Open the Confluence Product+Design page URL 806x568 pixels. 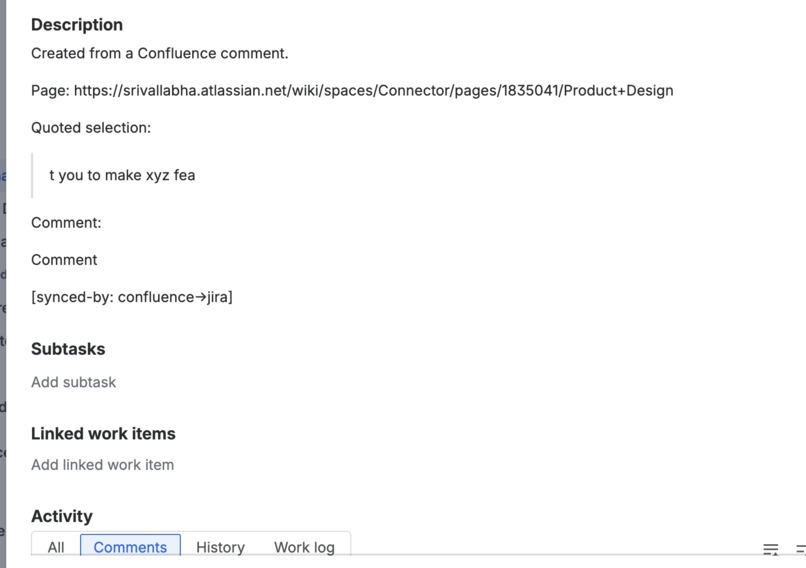(373, 90)
